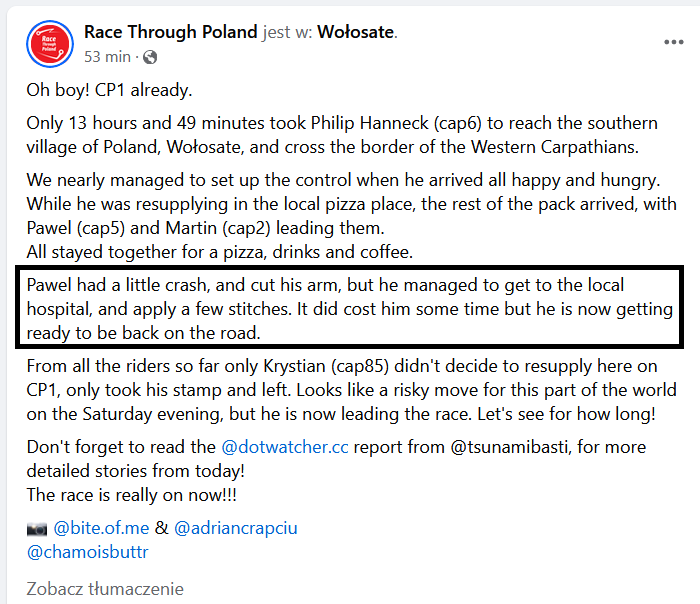Image resolution: width=700 pixels, height=604 pixels.
Task: Visit the @chamoisbuttr mention
Action: coord(88,552)
